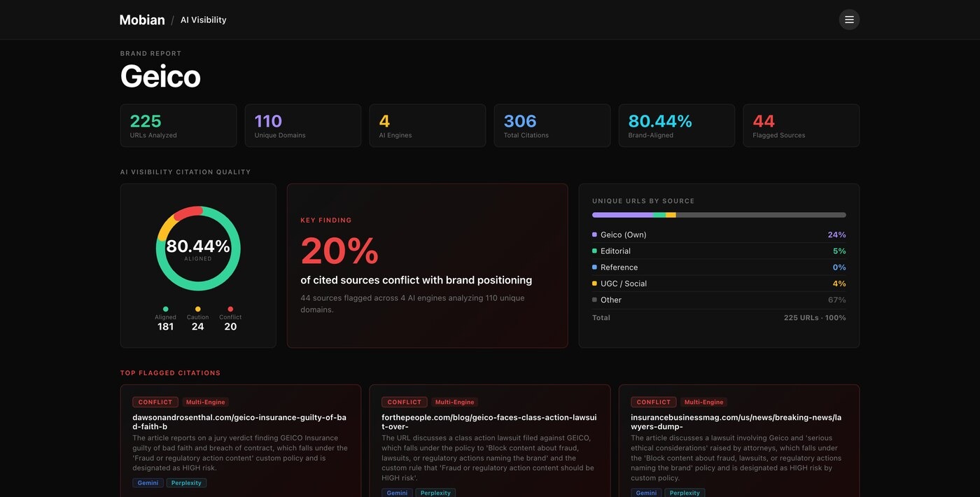Click the Geico brand report heading
The height and width of the screenshot is (497, 980).
[160, 76]
